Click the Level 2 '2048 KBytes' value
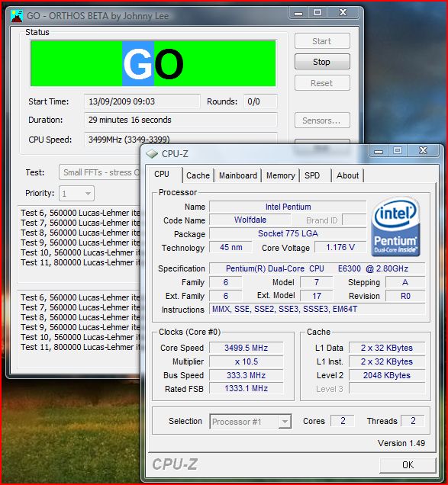The height and width of the screenshot is (485, 448). 387,375
